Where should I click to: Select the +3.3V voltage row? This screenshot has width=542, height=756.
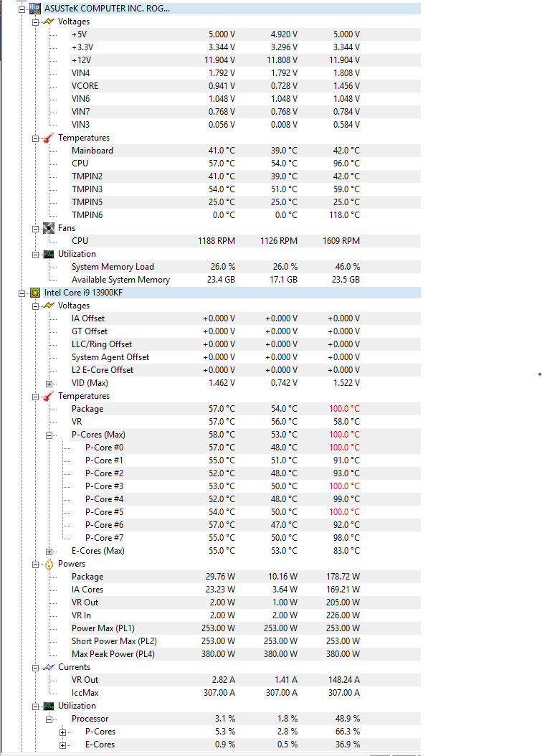coord(245,47)
